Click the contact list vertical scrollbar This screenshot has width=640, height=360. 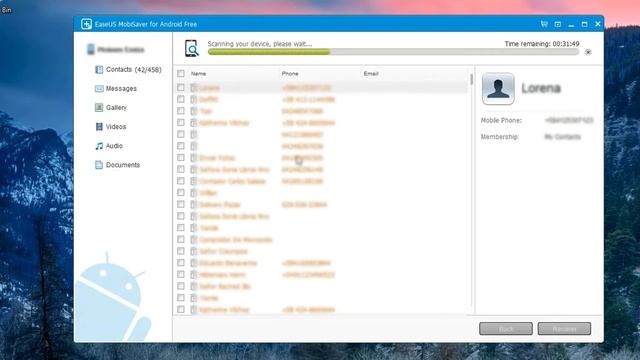click(471, 80)
